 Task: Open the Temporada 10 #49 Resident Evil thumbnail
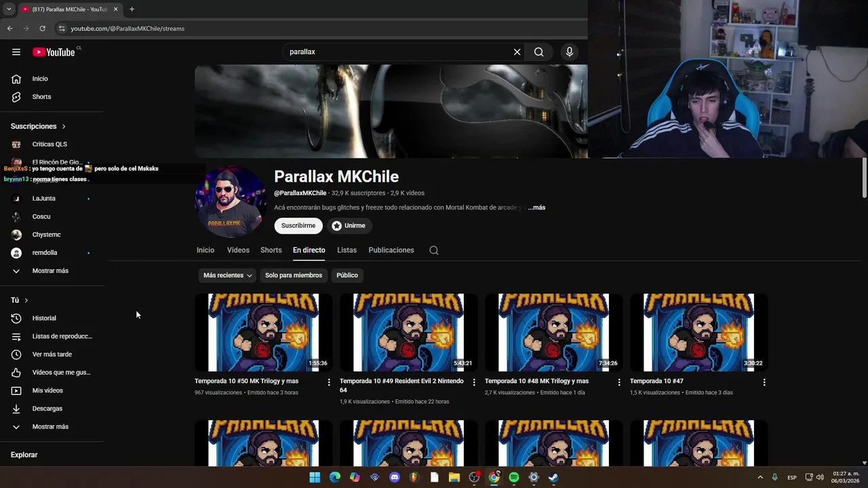pyautogui.click(x=408, y=332)
